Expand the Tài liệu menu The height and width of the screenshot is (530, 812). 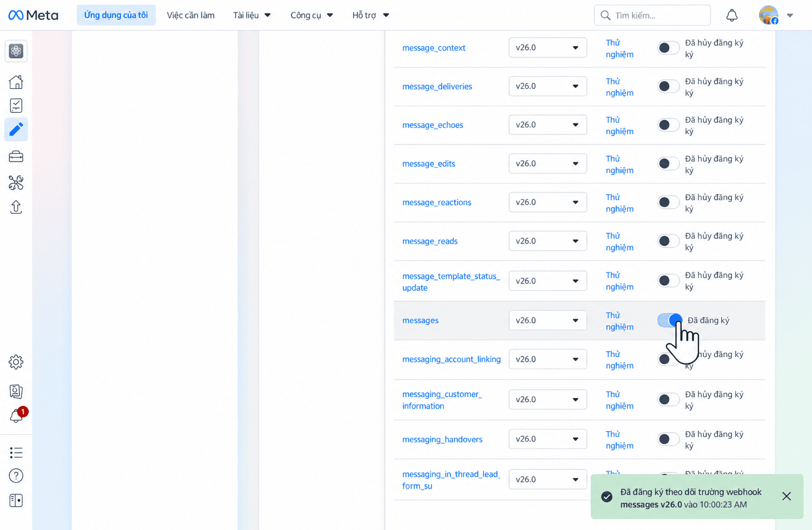coord(252,15)
